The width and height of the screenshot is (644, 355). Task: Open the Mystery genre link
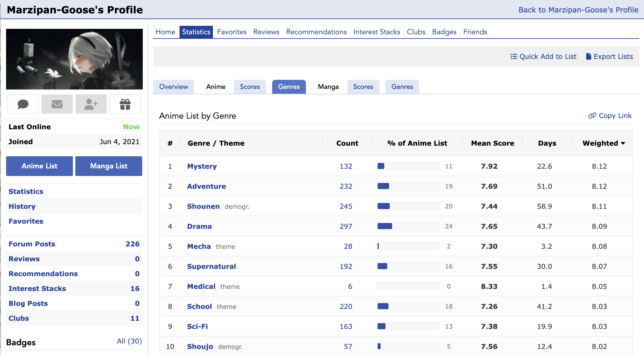click(202, 166)
